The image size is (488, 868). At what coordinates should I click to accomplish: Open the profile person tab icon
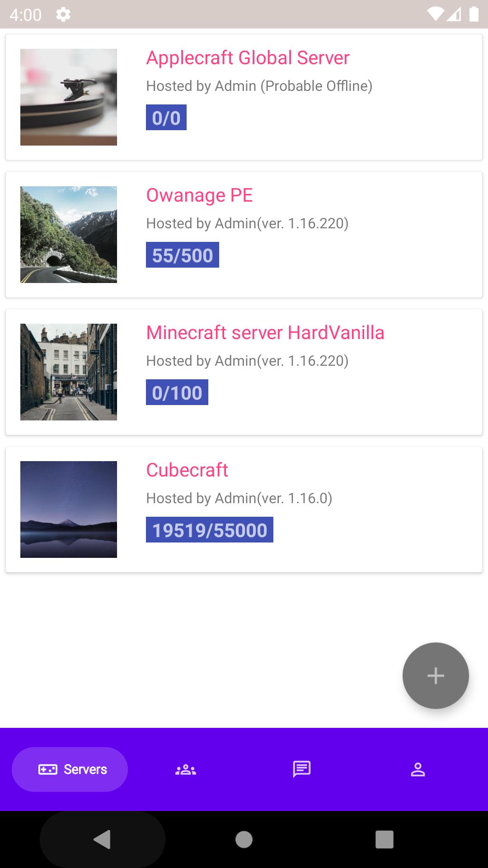(x=418, y=769)
